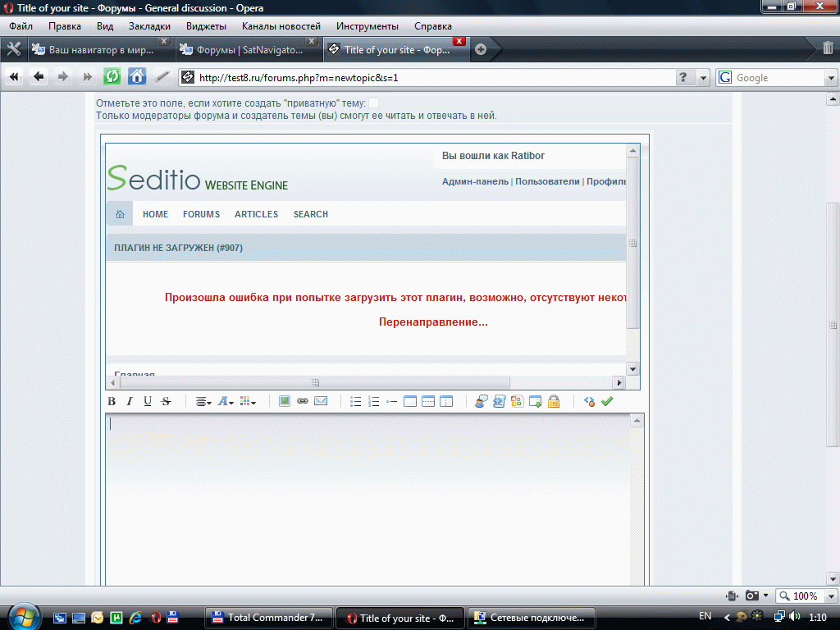The width and height of the screenshot is (840, 630).
Task: Click the green checkmark preview icon
Action: (x=607, y=401)
